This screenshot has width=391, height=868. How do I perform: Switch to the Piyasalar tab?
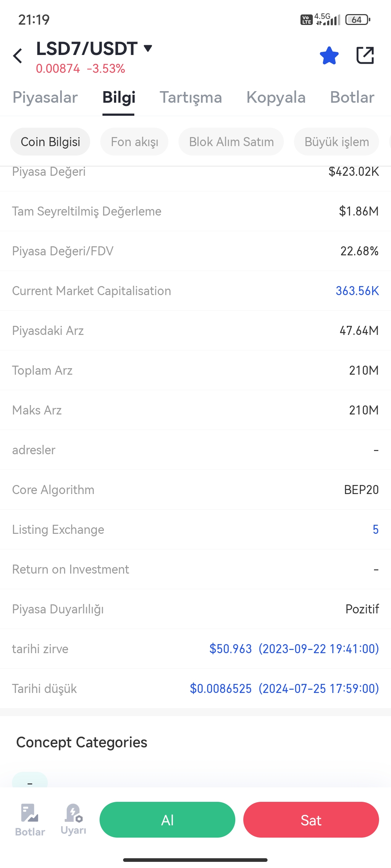click(45, 98)
